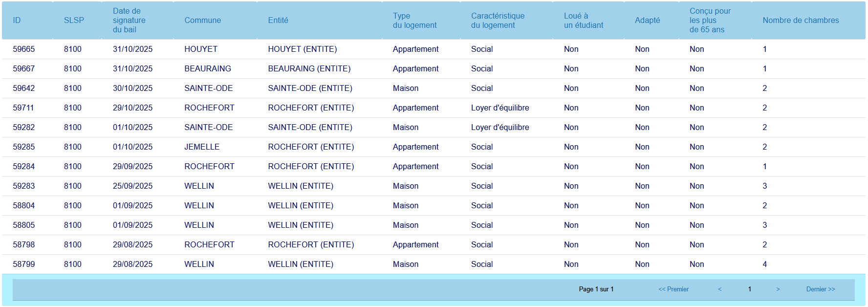Click the next page arrow
The height and width of the screenshot is (307, 868).
[x=778, y=289]
